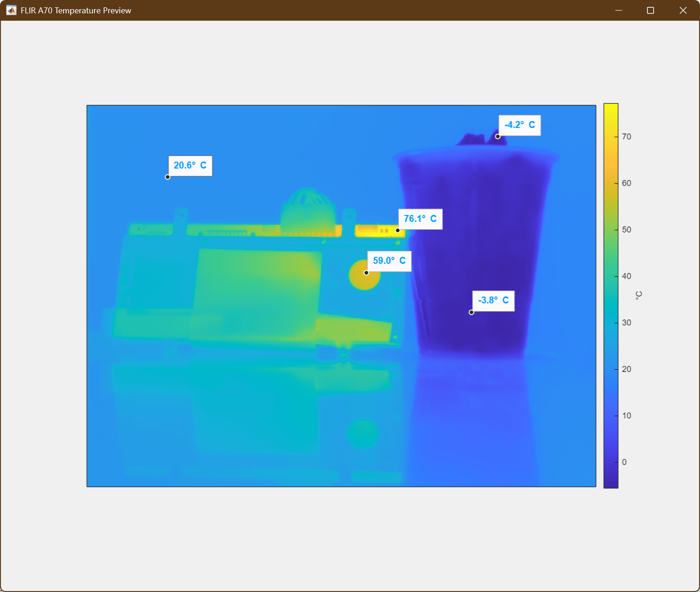Select the 59.0° C data tip label
Image resolution: width=700 pixels, height=592 pixels.
click(389, 261)
